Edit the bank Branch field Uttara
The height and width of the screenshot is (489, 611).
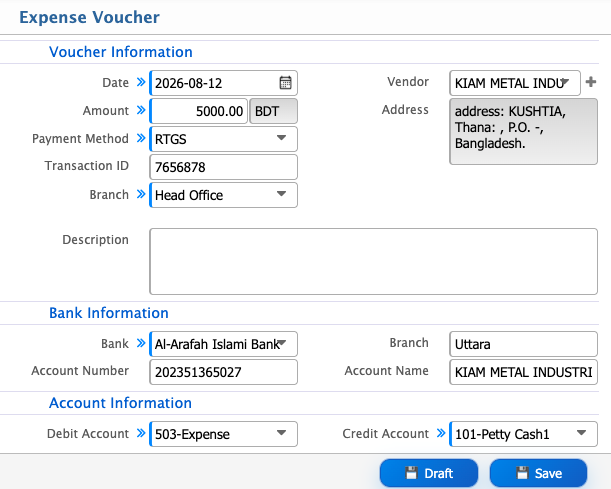pyautogui.click(x=523, y=344)
